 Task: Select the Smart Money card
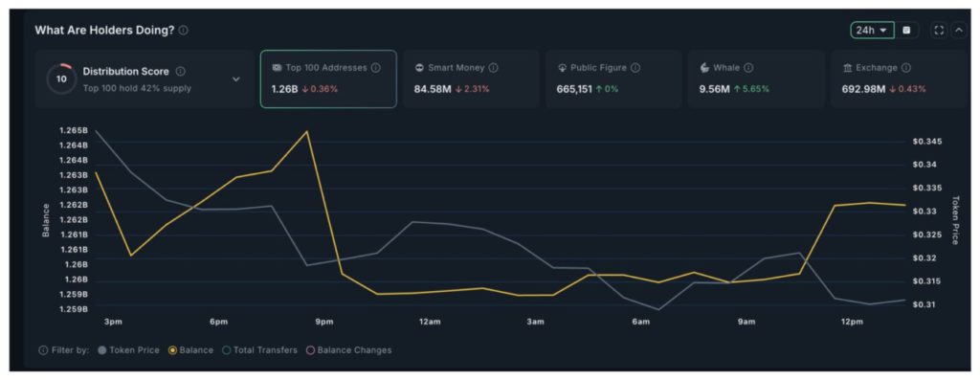(471, 79)
